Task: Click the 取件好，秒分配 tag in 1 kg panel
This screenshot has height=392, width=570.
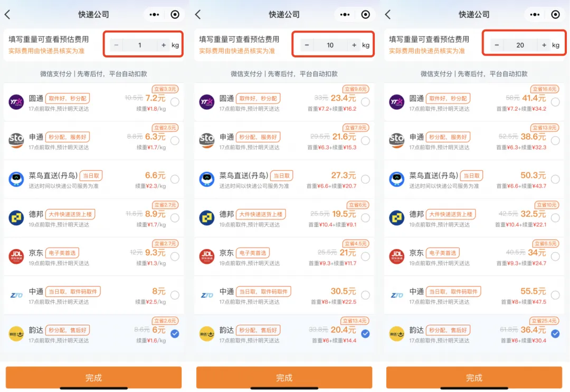Action: click(68, 99)
